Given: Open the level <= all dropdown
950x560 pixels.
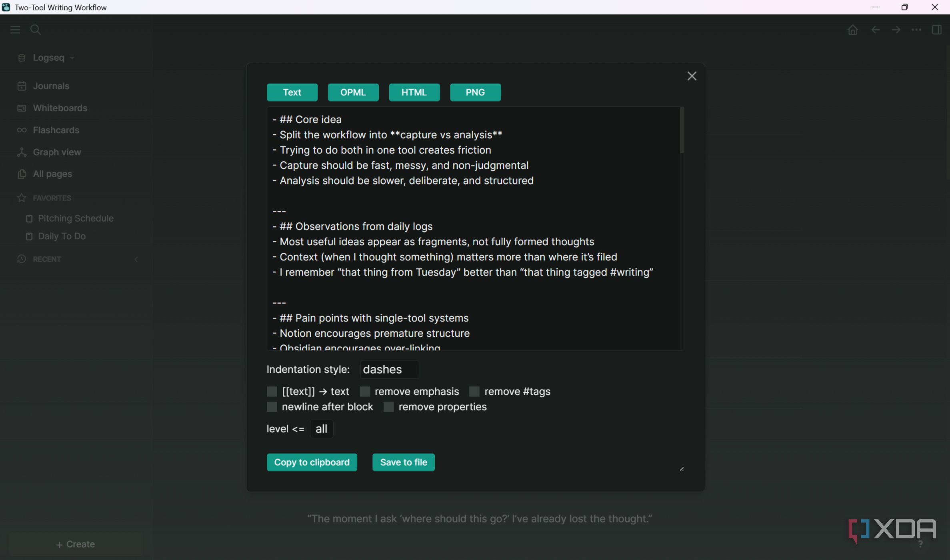Looking at the screenshot, I should pyautogui.click(x=322, y=429).
